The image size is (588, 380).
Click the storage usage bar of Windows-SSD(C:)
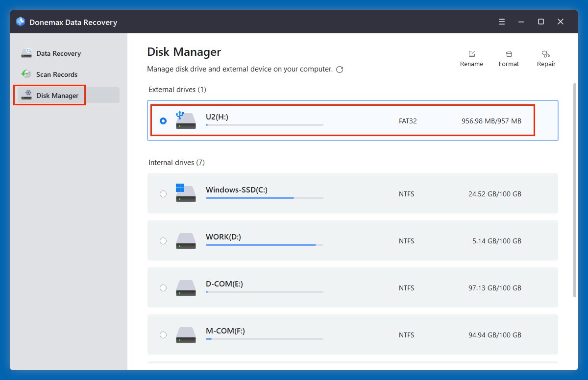coord(264,198)
